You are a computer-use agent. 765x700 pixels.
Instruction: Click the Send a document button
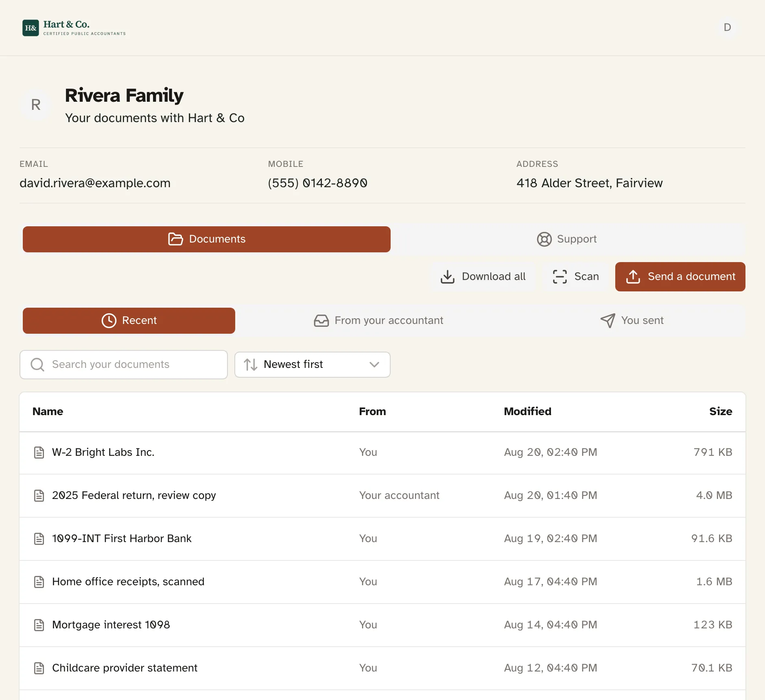[680, 277]
